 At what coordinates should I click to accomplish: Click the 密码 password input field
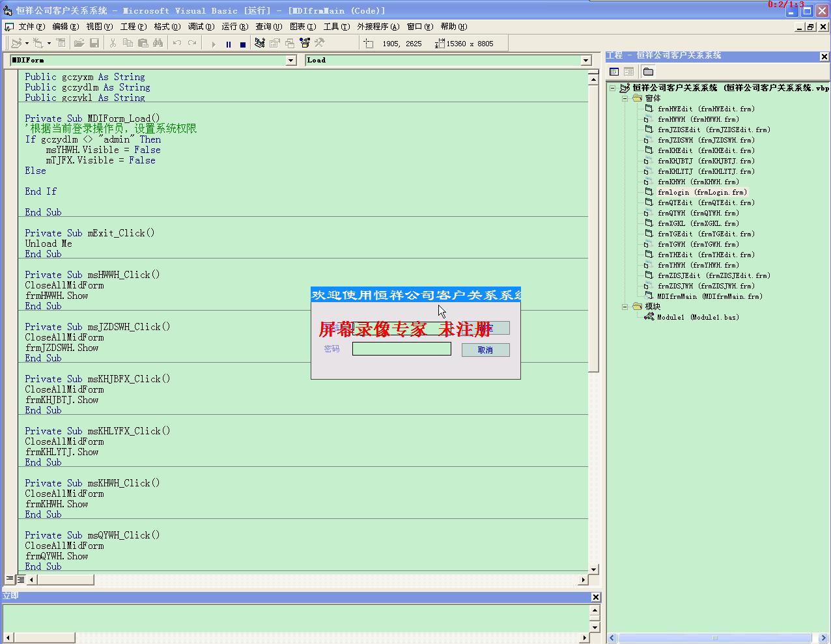tap(401, 349)
